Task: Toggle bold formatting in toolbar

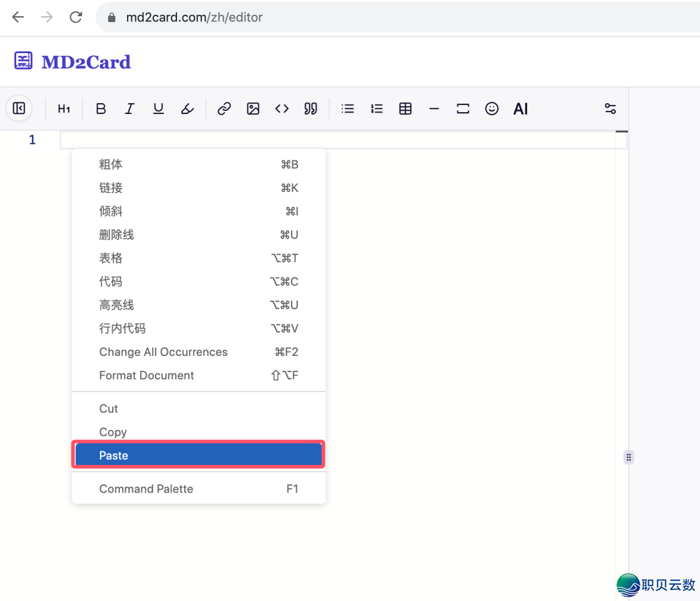Action: click(x=101, y=108)
